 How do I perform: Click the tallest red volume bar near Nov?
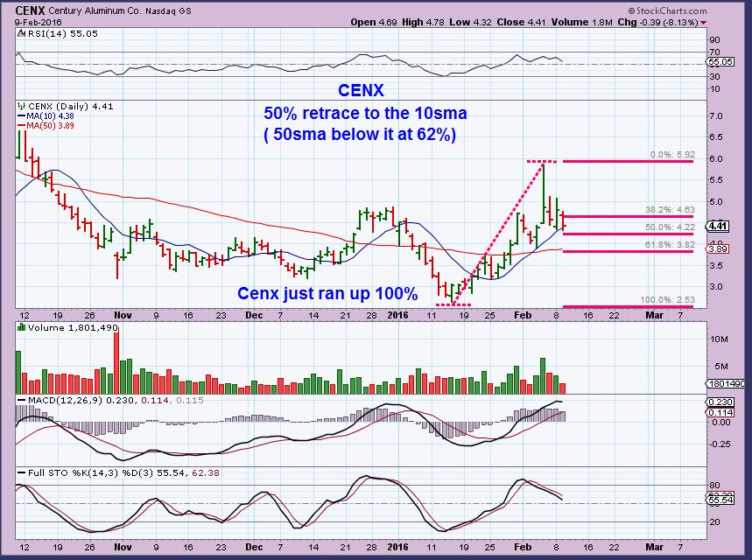pos(116,362)
